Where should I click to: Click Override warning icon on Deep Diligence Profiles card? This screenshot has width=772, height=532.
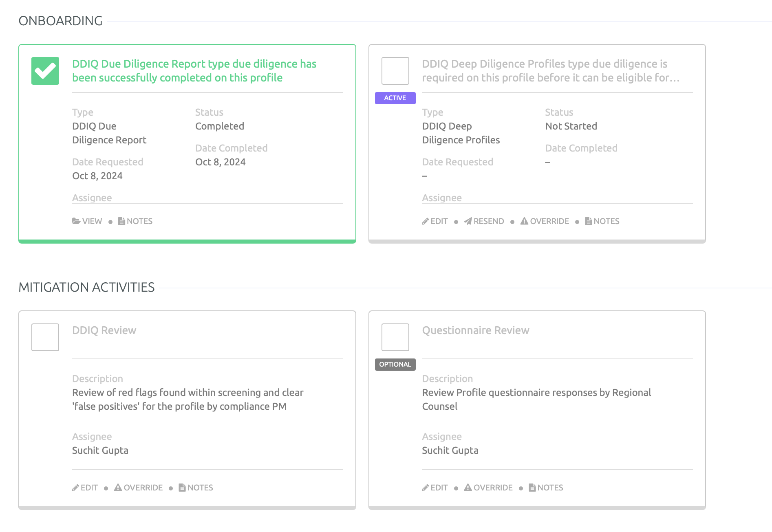point(524,221)
